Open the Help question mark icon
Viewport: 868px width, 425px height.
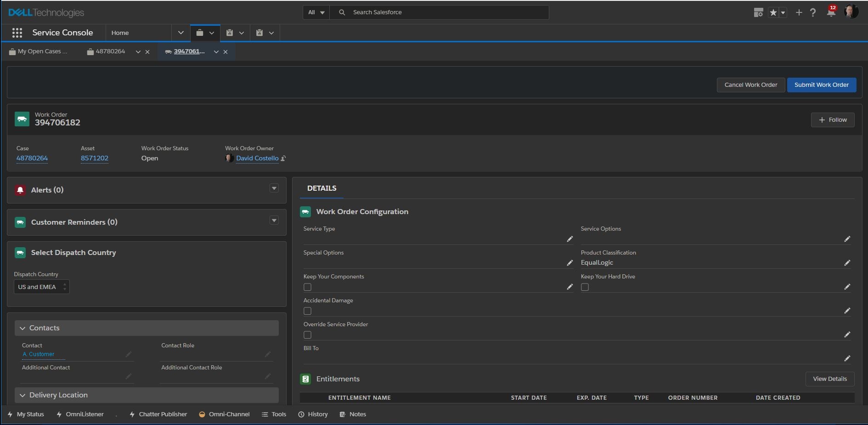(x=813, y=12)
